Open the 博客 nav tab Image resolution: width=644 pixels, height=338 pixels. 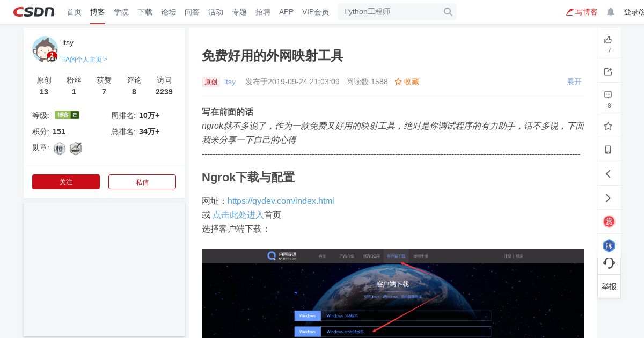point(98,12)
